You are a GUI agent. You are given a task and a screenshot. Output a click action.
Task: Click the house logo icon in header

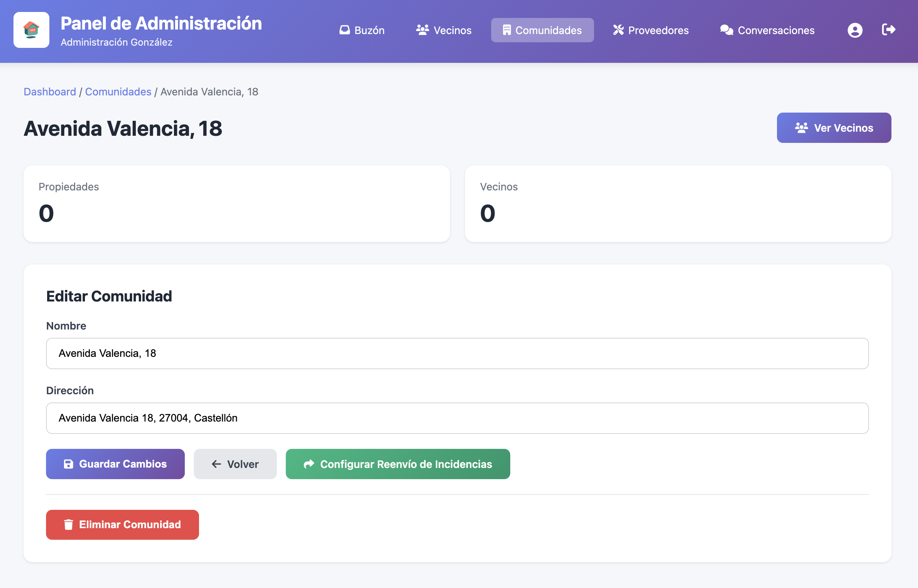tap(31, 30)
